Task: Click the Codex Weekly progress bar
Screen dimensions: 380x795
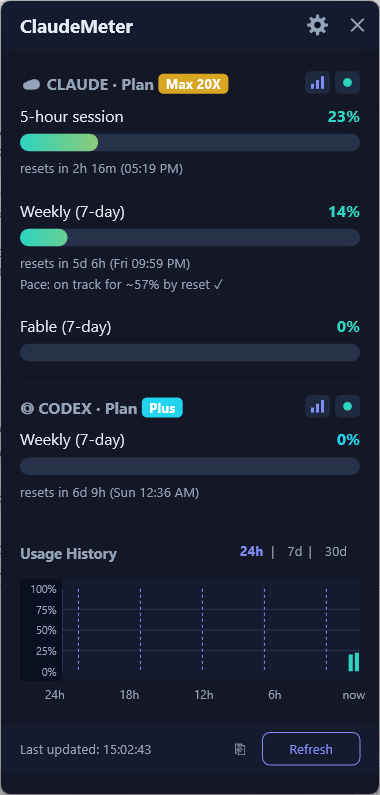Action: pos(190,466)
